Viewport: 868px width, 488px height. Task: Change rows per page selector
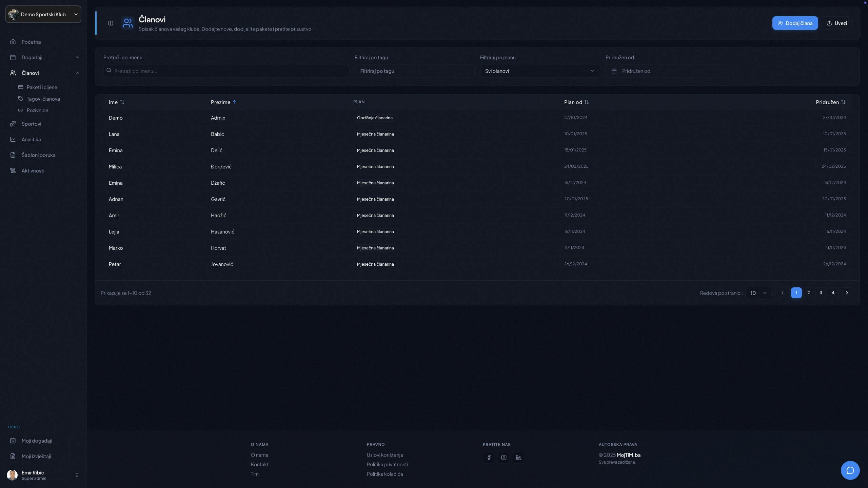pos(758,293)
